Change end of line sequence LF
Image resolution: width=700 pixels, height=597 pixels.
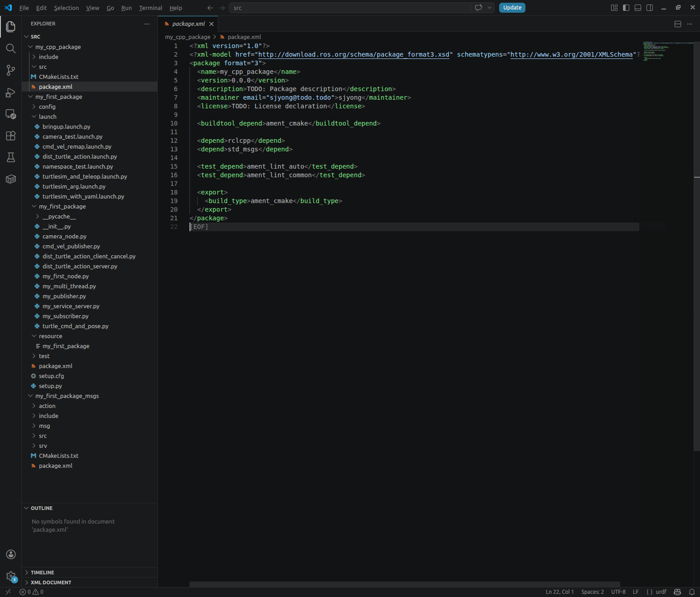636,592
